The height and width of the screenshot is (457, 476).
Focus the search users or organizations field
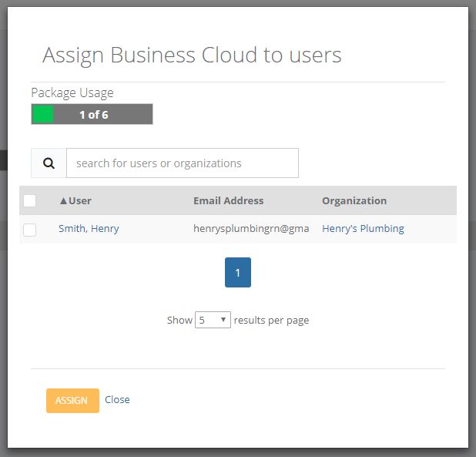click(x=182, y=163)
